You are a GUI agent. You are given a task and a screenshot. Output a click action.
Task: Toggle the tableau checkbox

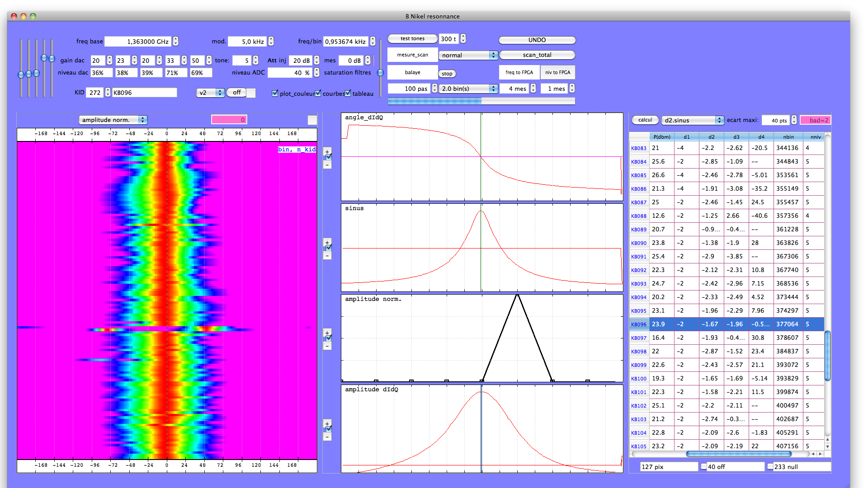pos(348,93)
